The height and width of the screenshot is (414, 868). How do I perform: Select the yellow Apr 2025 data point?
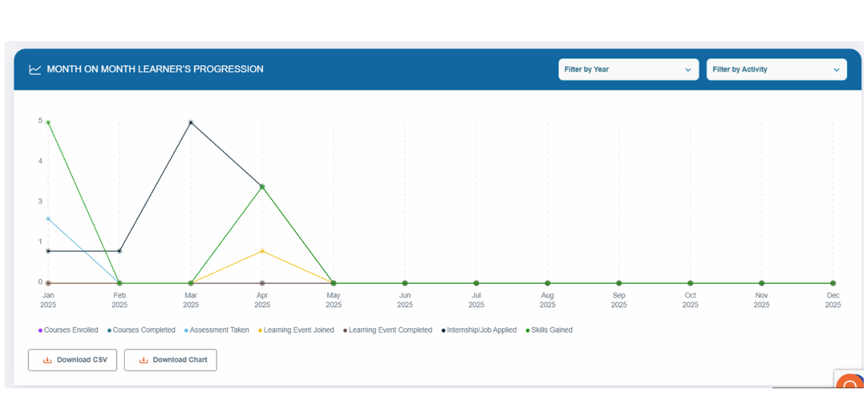tap(262, 251)
